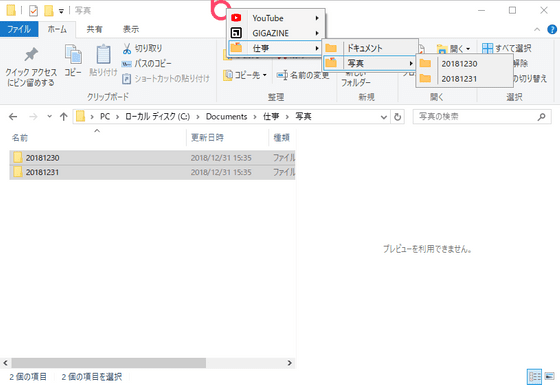
Task: Sort by the 名前 column header
Action: pos(96,138)
